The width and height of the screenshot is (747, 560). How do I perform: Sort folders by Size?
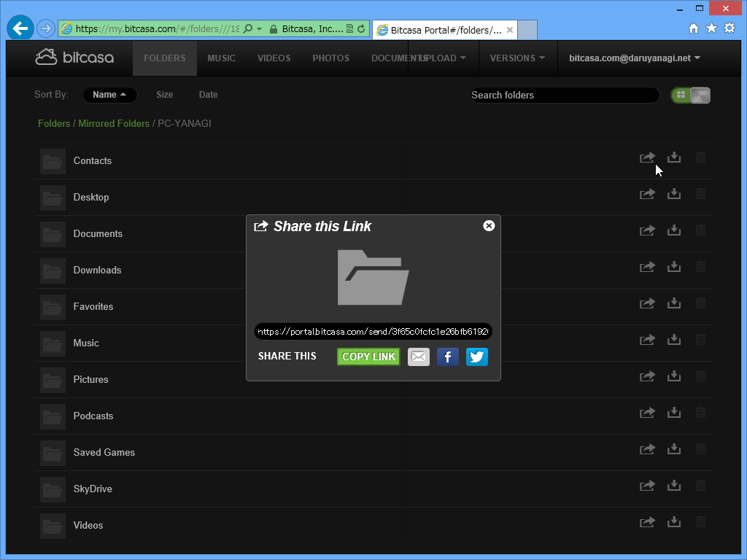click(x=164, y=95)
